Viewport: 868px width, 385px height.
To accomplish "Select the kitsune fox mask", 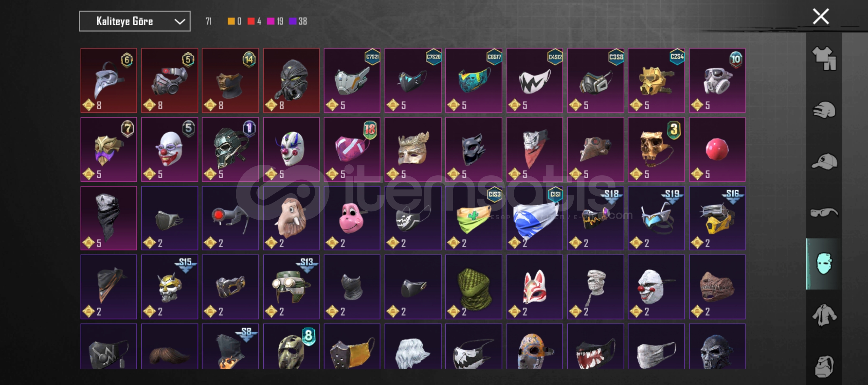I will [x=534, y=287].
